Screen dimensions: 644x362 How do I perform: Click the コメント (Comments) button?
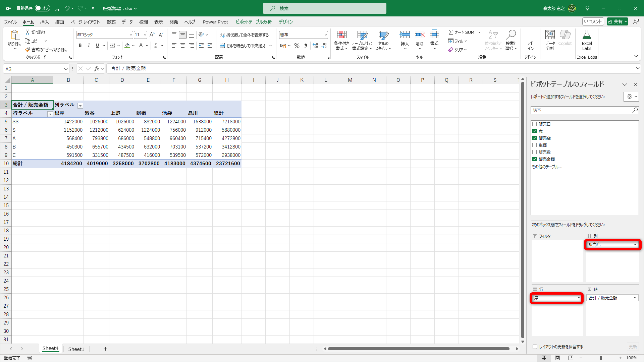click(x=593, y=21)
